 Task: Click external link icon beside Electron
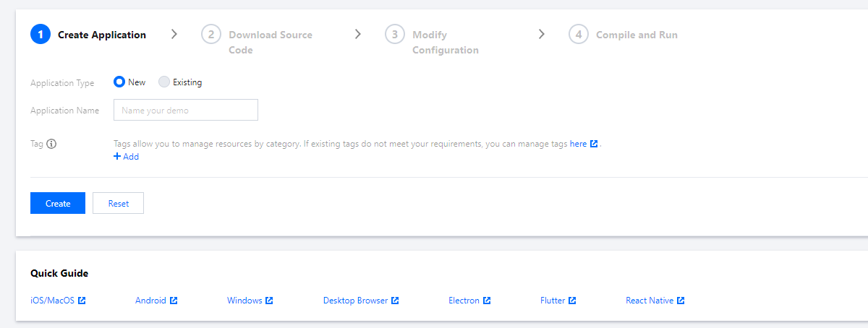(x=487, y=301)
